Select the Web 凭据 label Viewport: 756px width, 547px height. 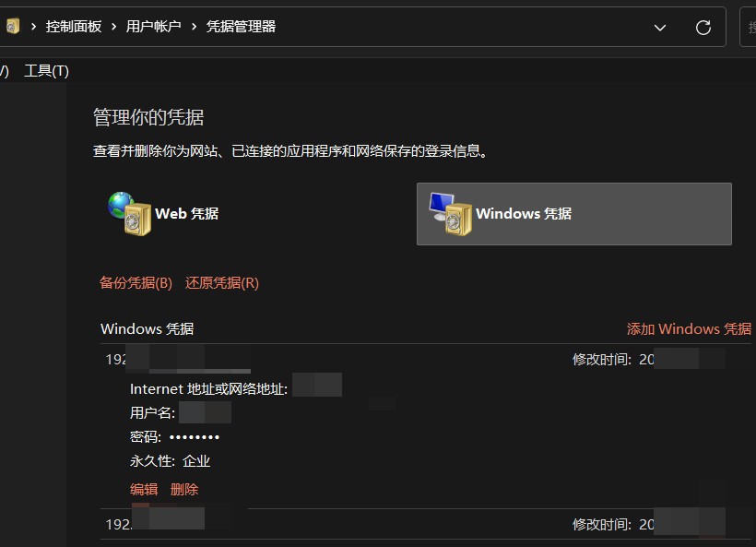click(x=186, y=214)
